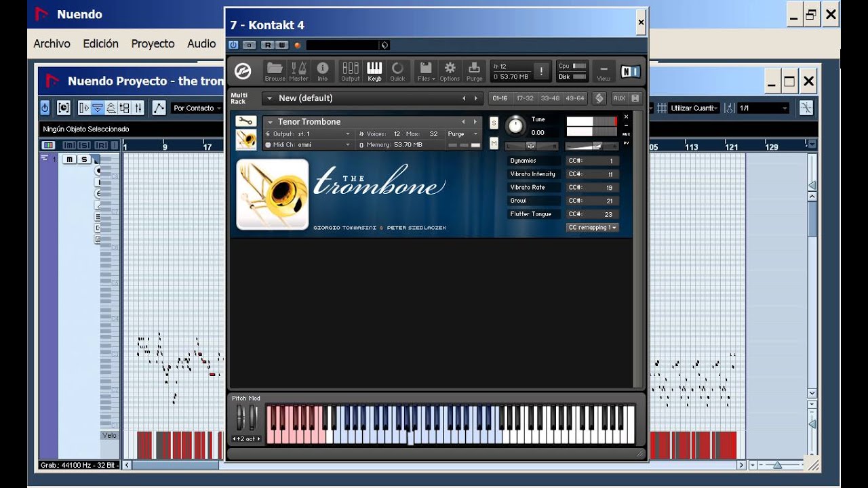Mute the Tenor Trombone instrument

(494, 143)
